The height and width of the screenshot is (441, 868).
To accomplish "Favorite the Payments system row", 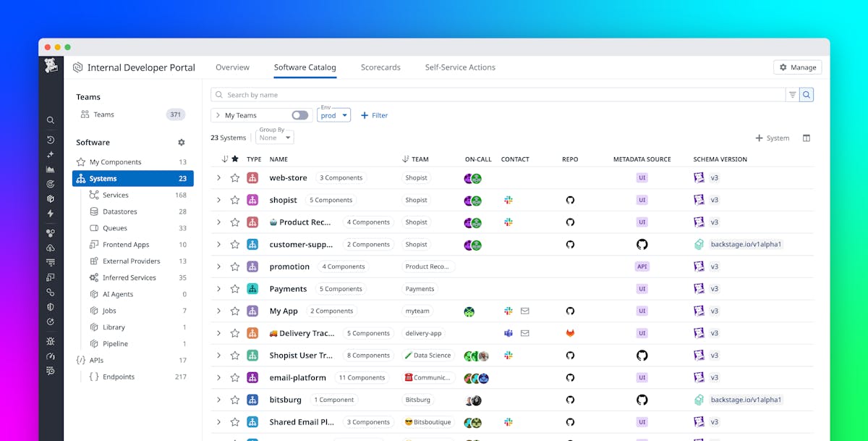I will [234, 288].
